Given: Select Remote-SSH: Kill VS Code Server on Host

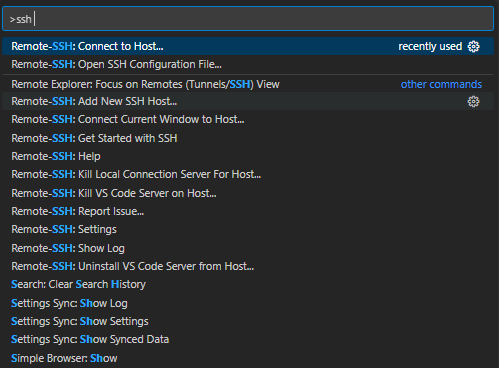Looking at the screenshot, I should tap(248, 193).
